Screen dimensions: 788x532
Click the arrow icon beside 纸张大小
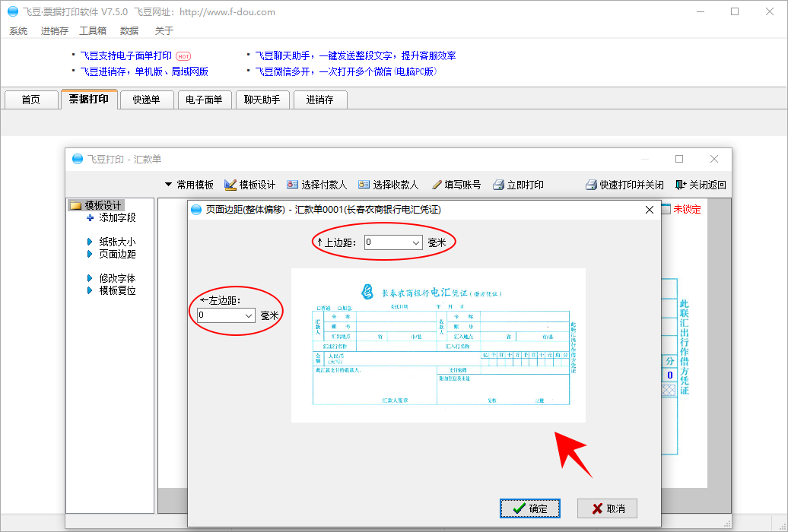[x=90, y=242]
